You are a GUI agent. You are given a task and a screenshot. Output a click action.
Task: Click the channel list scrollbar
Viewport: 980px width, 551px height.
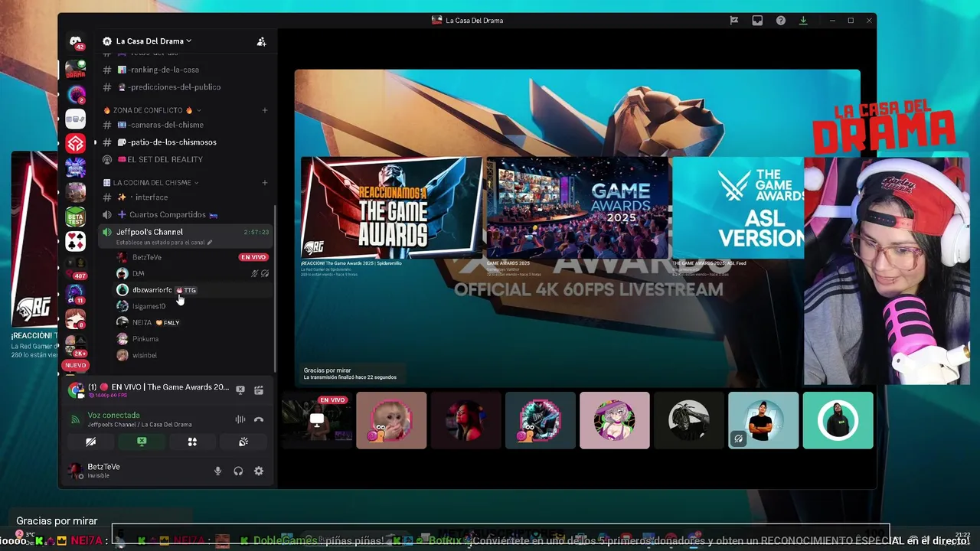[x=275, y=287]
